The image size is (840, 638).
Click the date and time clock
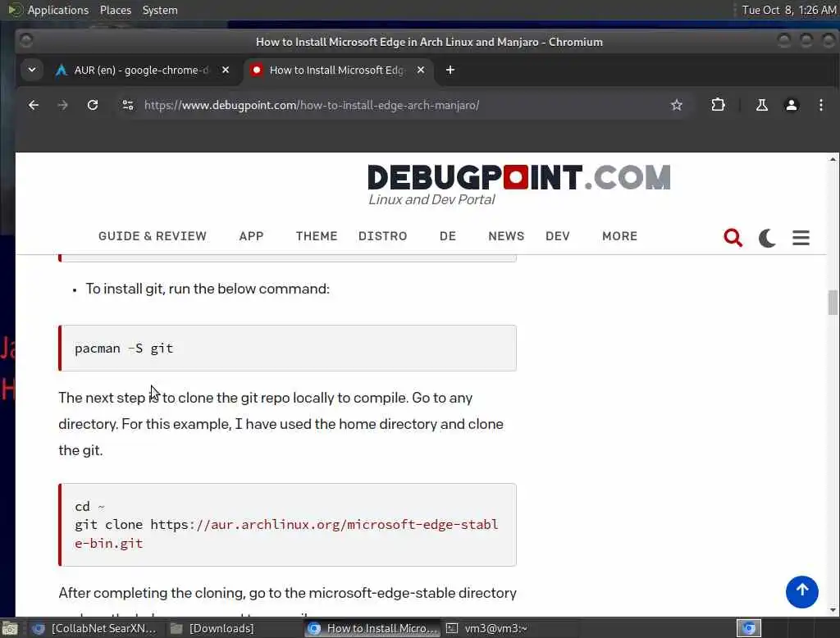[788, 10]
